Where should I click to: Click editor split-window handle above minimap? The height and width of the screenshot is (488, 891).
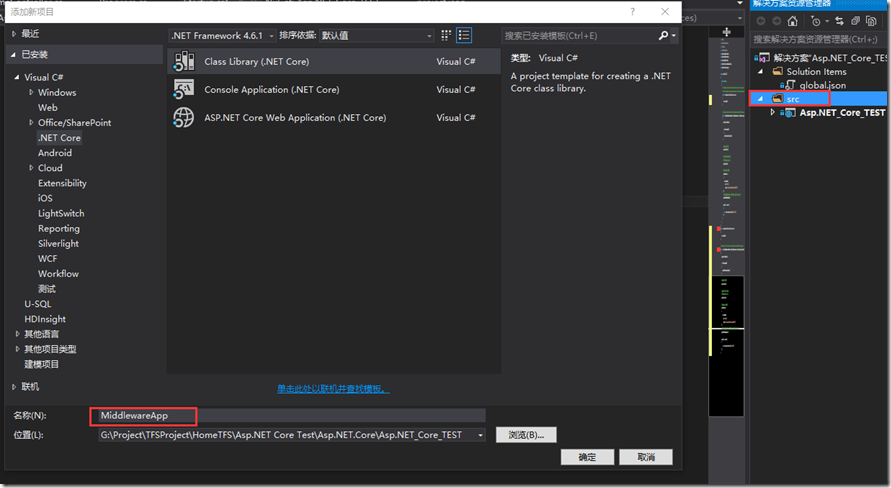click(x=726, y=32)
